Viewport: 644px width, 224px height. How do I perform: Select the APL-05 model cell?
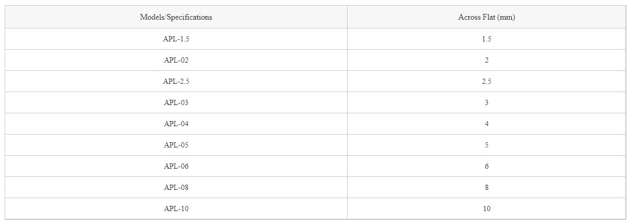[176, 145]
